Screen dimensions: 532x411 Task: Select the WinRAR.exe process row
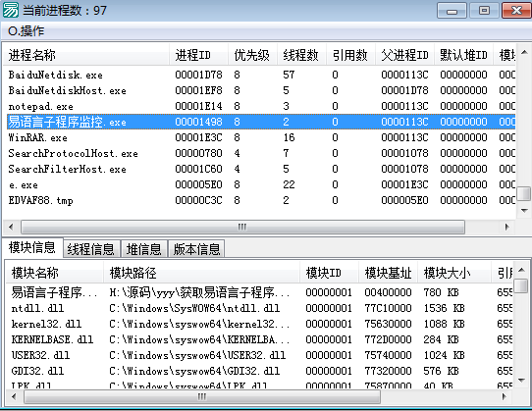click(x=261, y=137)
